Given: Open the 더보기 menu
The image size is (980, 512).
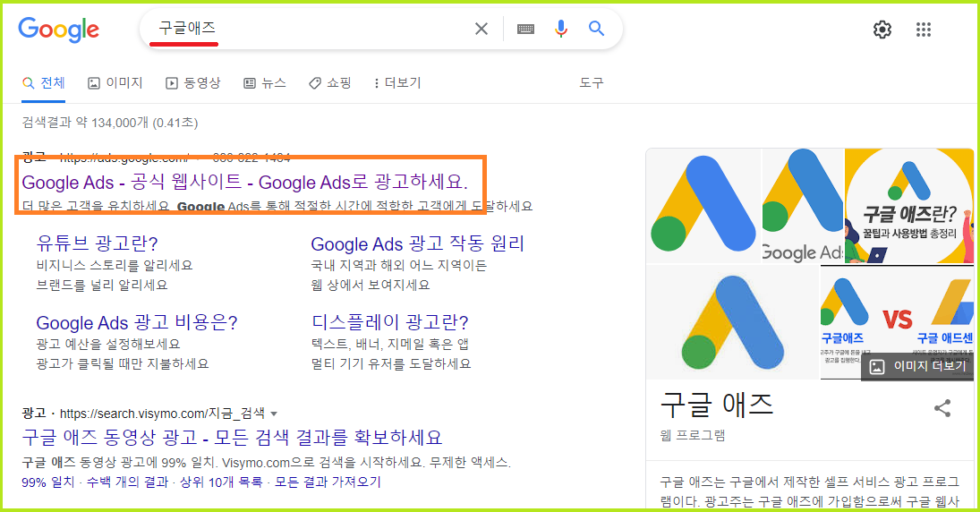Looking at the screenshot, I should (x=397, y=83).
